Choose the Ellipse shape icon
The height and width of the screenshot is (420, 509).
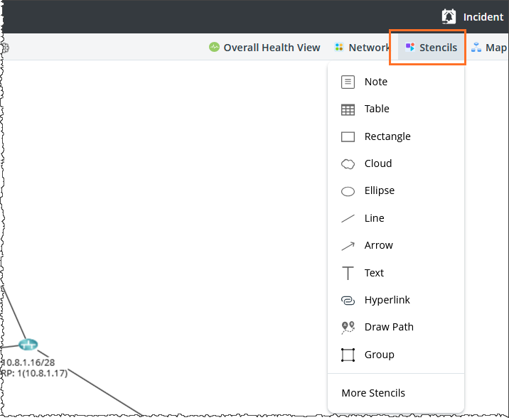click(x=348, y=191)
